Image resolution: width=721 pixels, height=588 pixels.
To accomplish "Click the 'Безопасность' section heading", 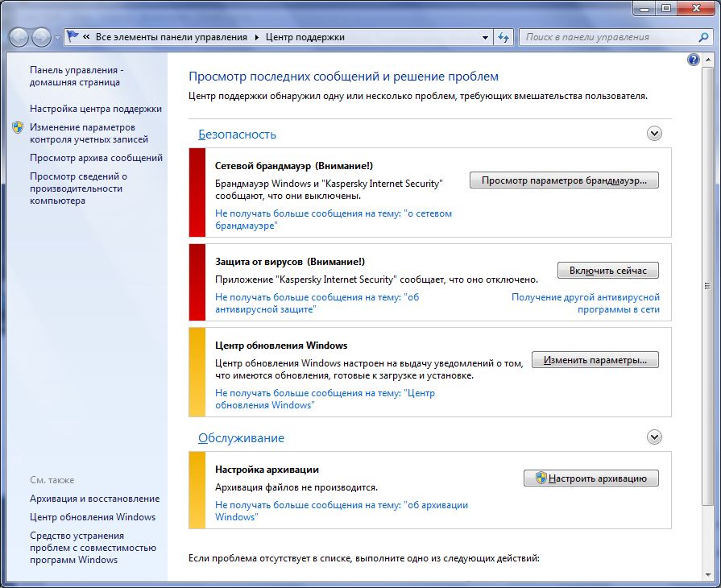I will pos(238,135).
